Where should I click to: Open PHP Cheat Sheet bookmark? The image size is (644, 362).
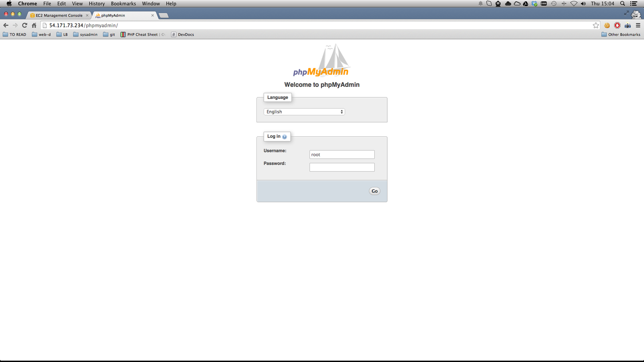142,35
